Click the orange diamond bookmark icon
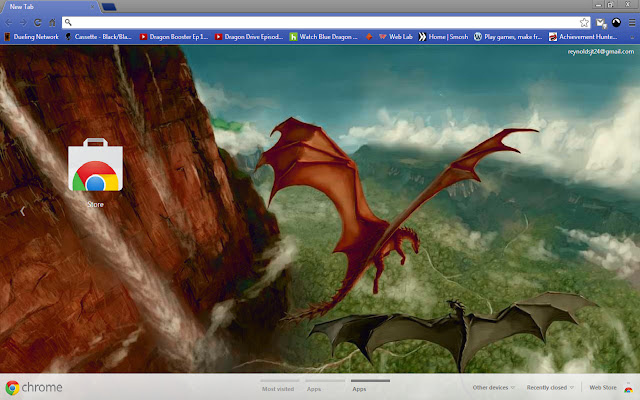Image resolution: width=640 pixels, height=400 pixels. tap(369, 37)
